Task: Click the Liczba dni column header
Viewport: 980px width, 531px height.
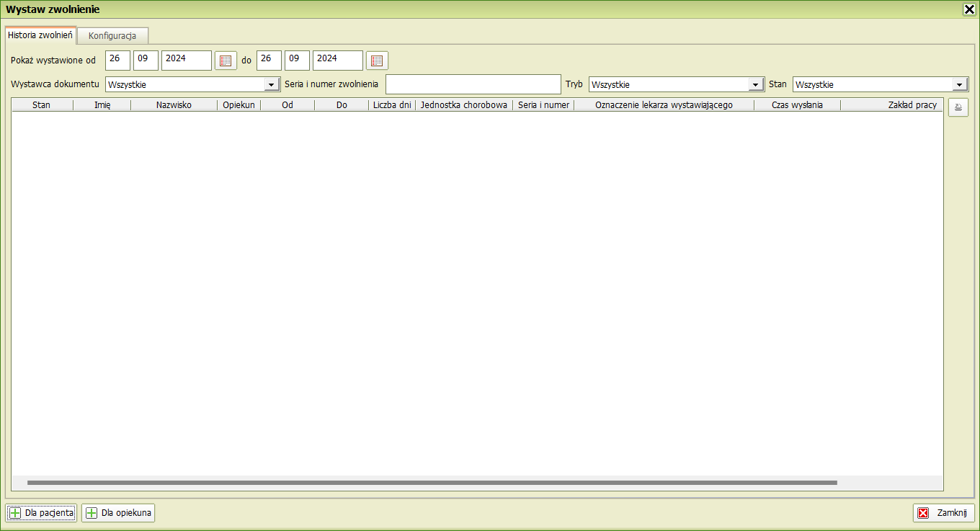Action: click(x=392, y=105)
